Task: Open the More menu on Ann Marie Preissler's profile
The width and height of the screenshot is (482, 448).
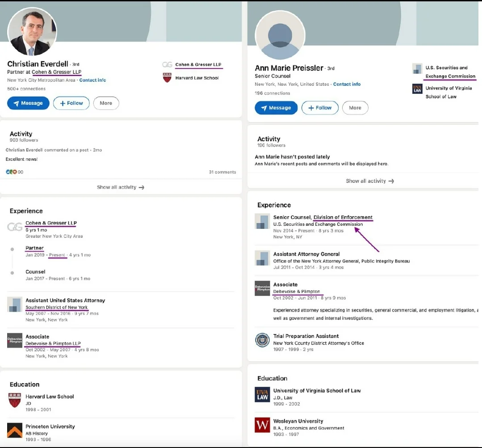Action: (355, 108)
